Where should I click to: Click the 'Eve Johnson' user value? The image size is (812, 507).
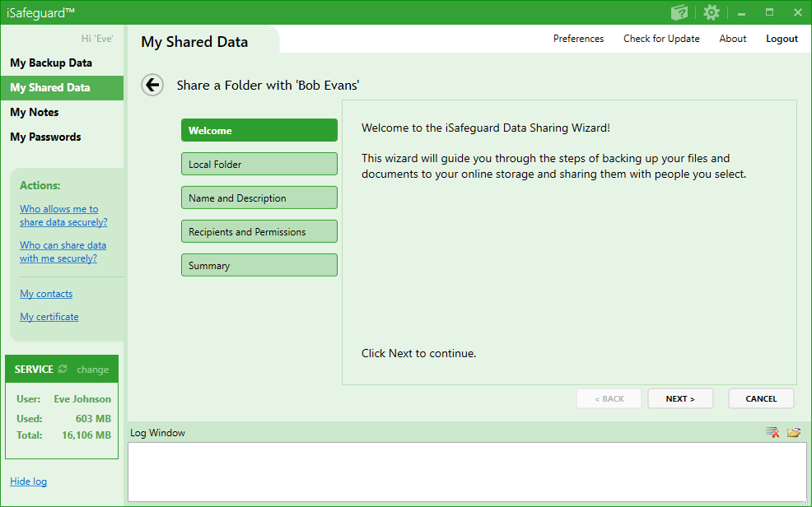[82, 399]
